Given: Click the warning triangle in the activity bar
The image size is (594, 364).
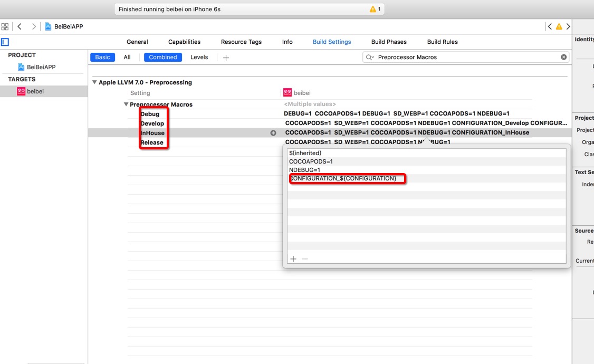Looking at the screenshot, I should (x=373, y=9).
